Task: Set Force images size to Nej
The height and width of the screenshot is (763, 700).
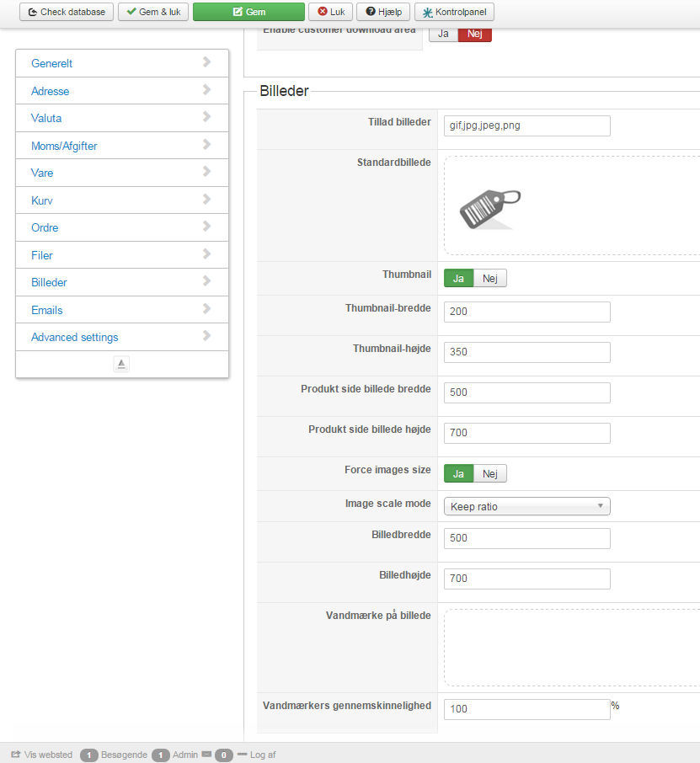Action: point(490,474)
